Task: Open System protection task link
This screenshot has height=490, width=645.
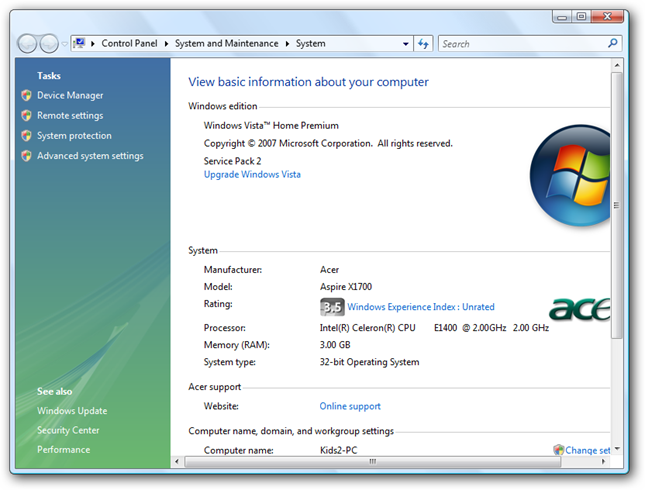Action: point(74,136)
